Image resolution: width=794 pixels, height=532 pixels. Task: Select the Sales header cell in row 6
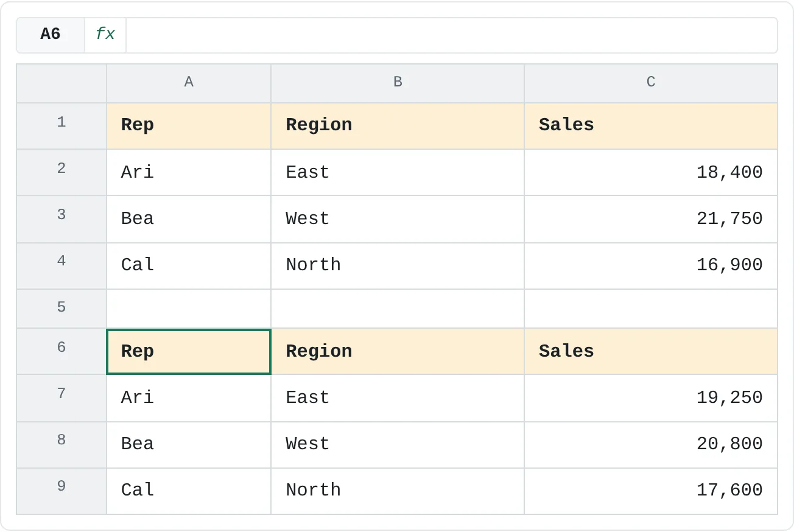[x=651, y=351]
